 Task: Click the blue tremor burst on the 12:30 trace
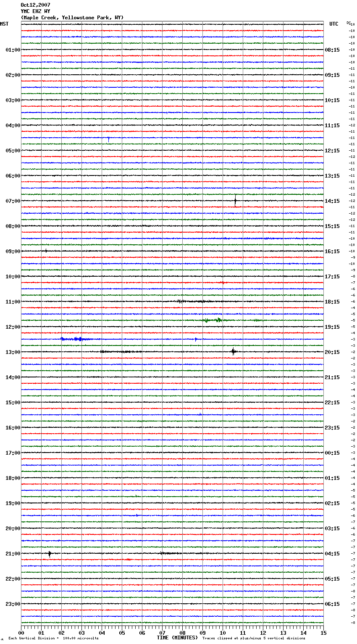pos(76,339)
